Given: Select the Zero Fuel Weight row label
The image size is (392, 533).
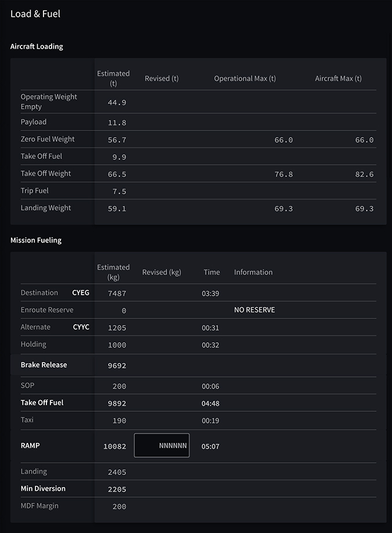Looking at the screenshot, I should pos(48,139).
